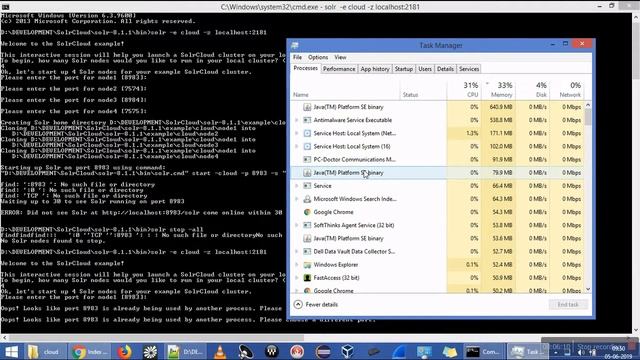
Task: Expand the FastAccess (32 bit) row
Action: pos(297,278)
